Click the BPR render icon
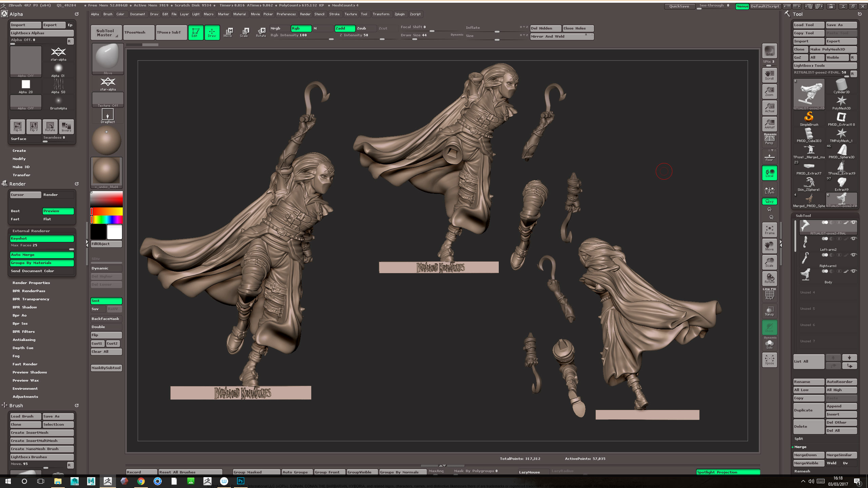 click(x=769, y=51)
